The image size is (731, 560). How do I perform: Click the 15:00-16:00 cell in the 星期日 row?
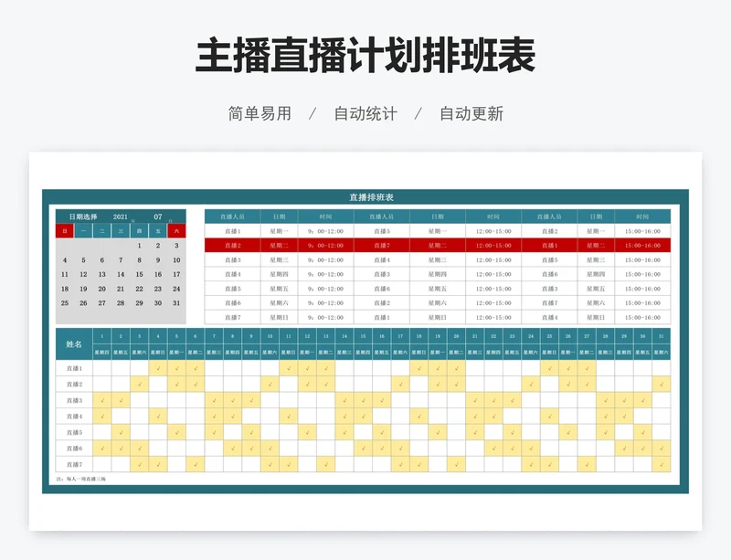point(643,318)
